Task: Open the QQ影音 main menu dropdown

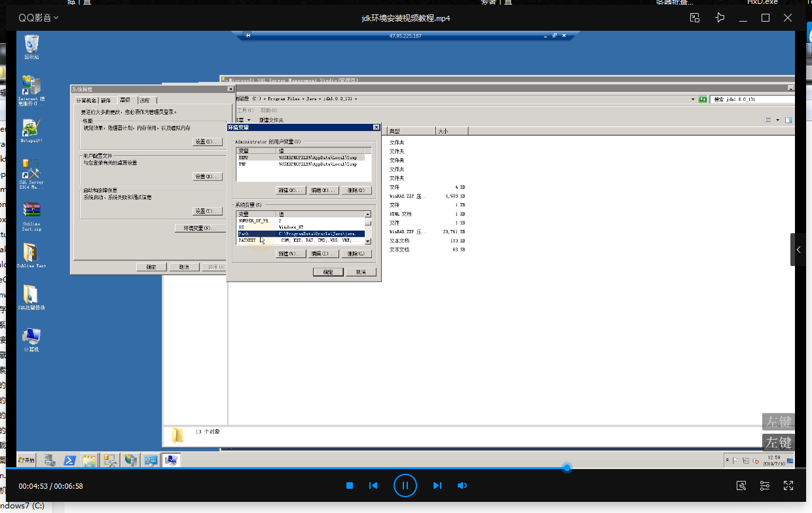Action: (38, 18)
